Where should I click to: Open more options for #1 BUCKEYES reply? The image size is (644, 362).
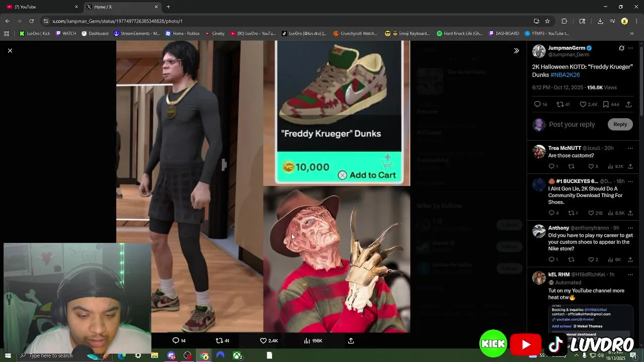point(630,181)
